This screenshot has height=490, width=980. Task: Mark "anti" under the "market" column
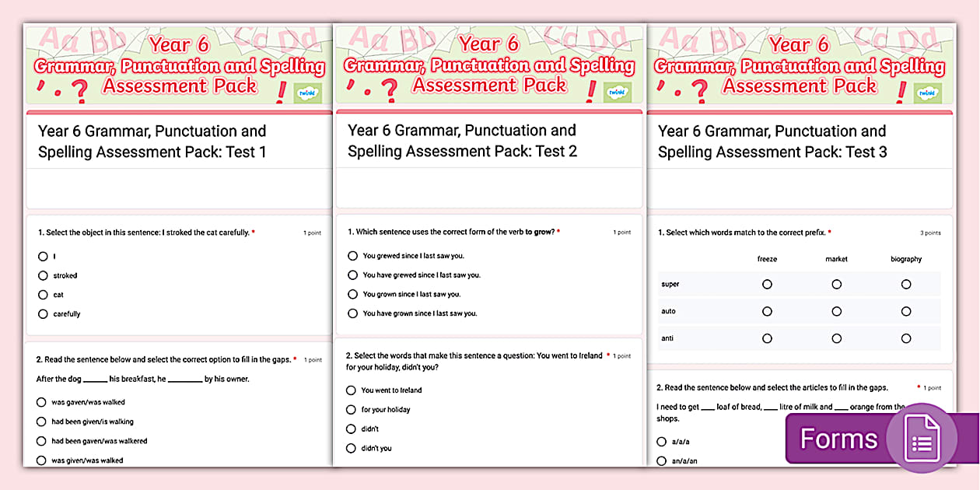click(x=836, y=338)
